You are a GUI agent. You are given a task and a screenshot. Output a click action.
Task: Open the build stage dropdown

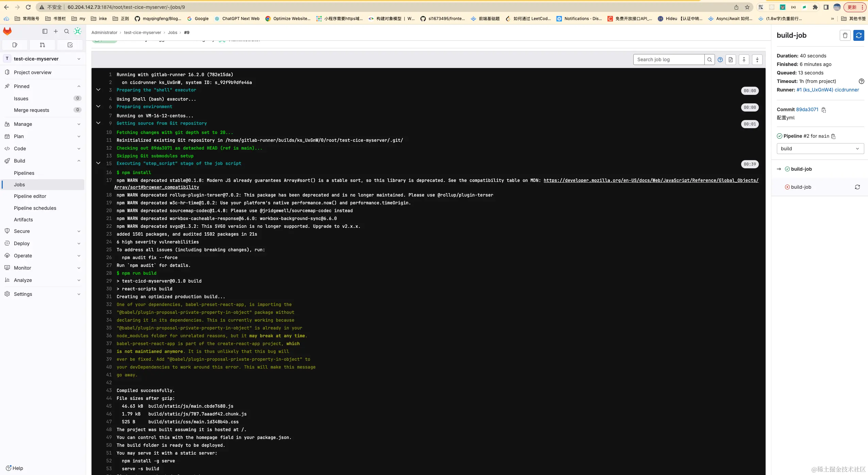tap(820, 149)
